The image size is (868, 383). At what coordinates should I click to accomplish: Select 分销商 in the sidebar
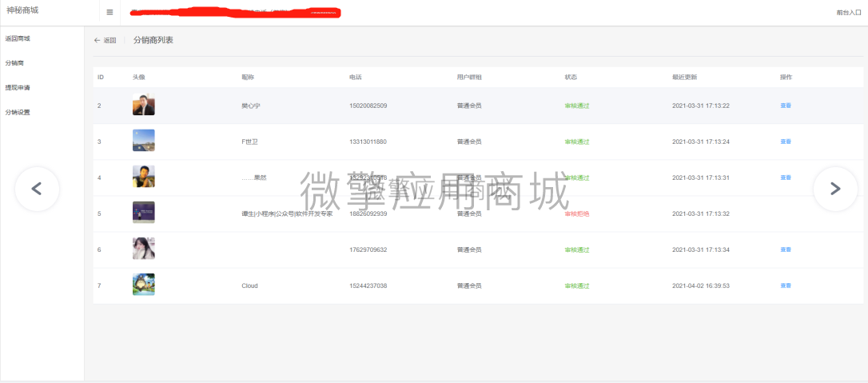(x=14, y=63)
